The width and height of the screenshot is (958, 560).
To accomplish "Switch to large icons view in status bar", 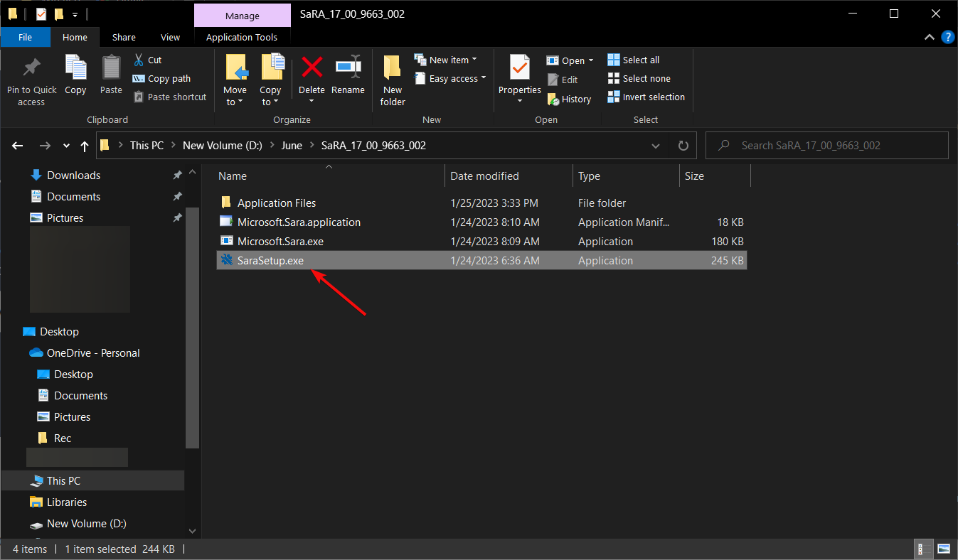I will coord(943,549).
